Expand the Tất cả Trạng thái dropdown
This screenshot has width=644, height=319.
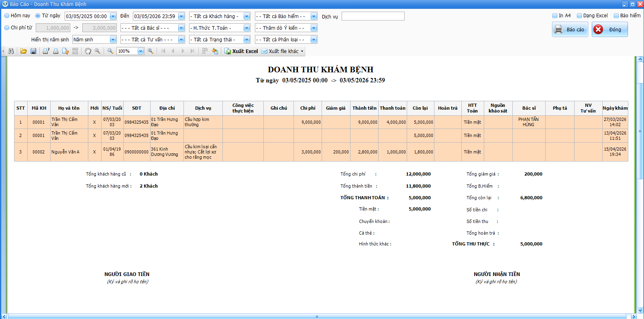pyautogui.click(x=247, y=39)
